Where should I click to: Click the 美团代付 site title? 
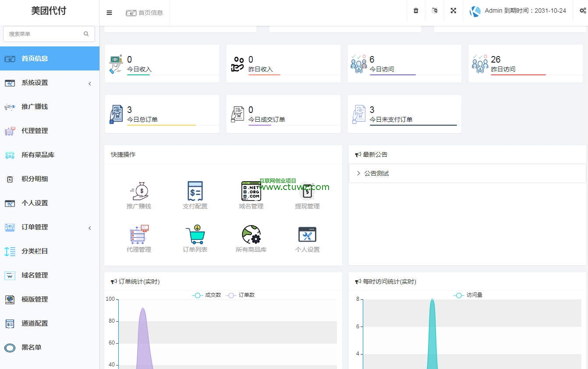(x=49, y=11)
